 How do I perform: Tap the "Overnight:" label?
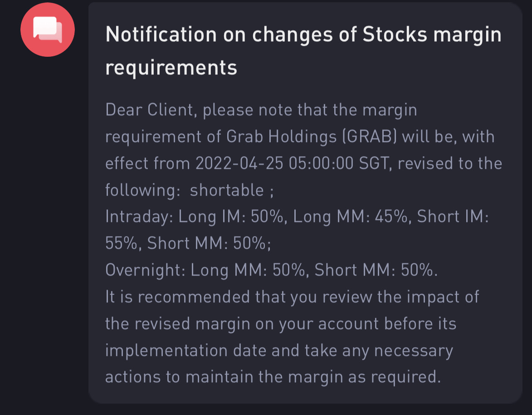(143, 270)
